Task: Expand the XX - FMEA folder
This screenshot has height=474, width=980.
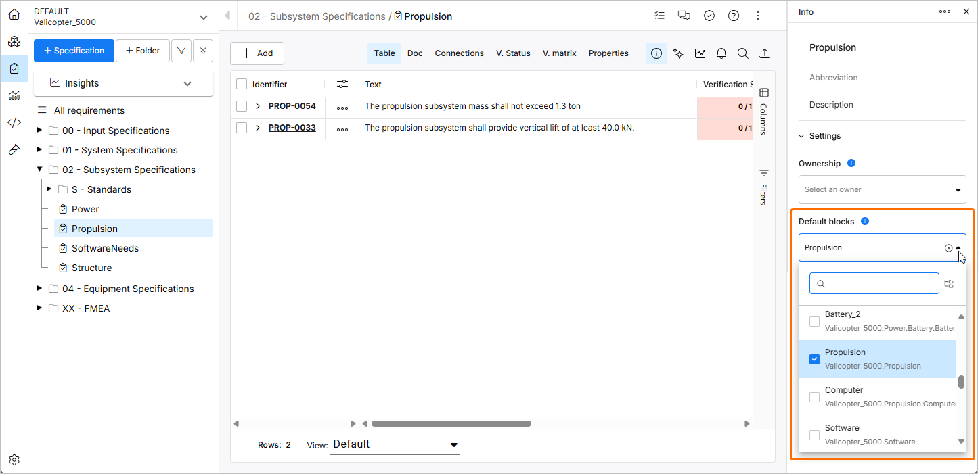Action: pos(39,308)
